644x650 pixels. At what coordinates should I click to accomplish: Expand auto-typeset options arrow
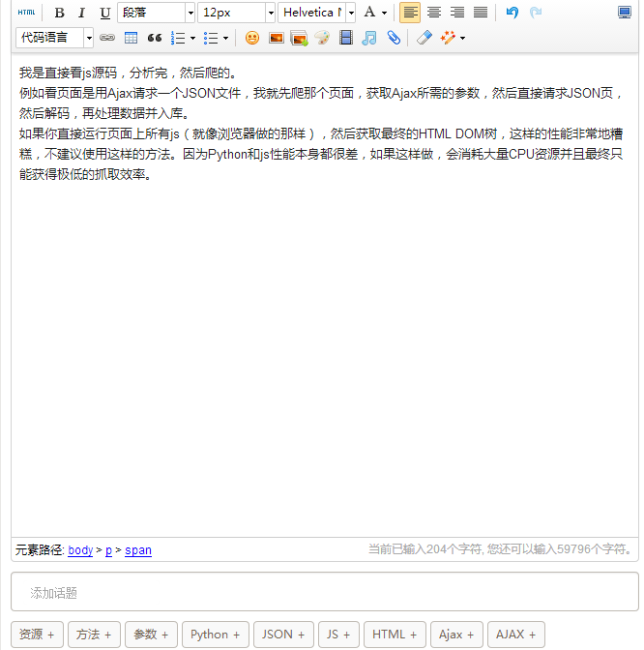(x=462, y=38)
